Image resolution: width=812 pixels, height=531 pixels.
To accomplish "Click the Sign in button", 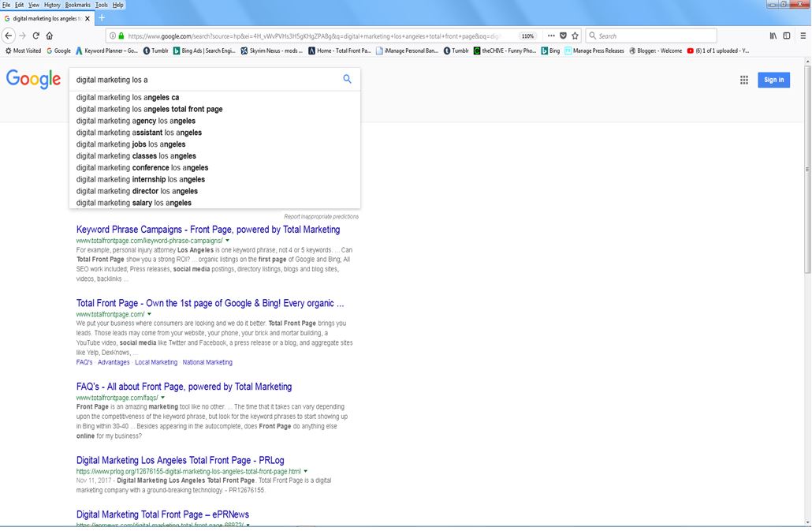I will [x=773, y=80].
